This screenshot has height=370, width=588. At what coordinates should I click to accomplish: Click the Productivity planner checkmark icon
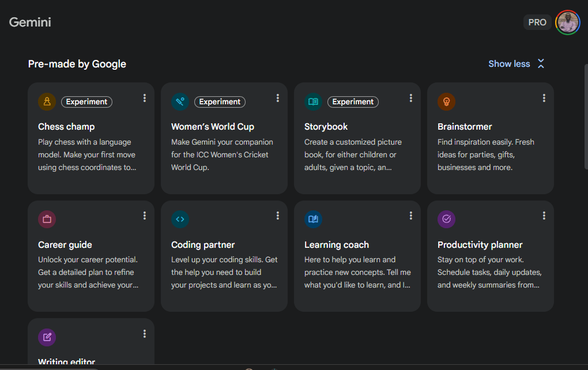point(446,219)
